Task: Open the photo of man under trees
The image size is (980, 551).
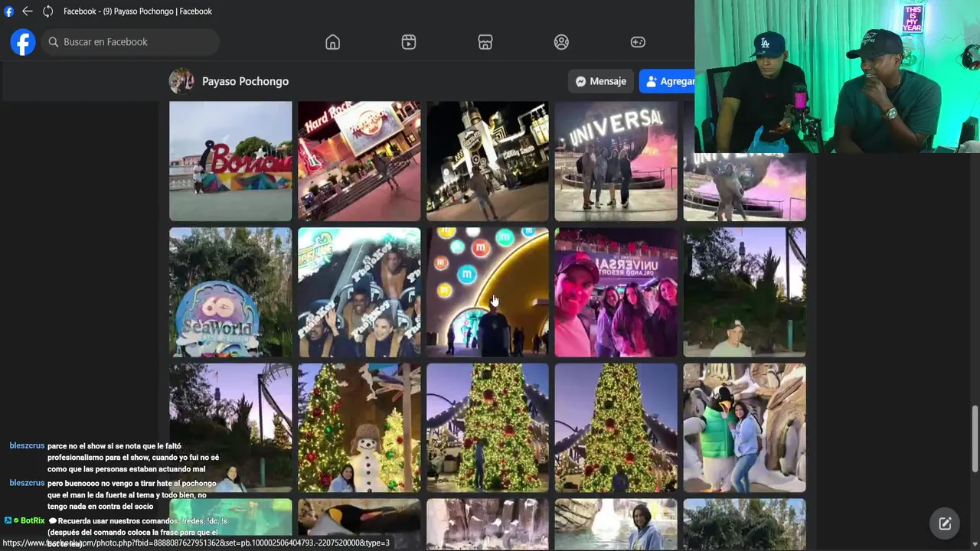Action: 745,292
